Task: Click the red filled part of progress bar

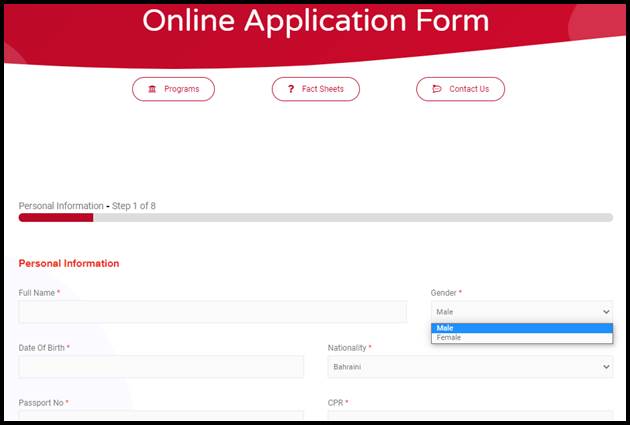Action: pos(55,217)
